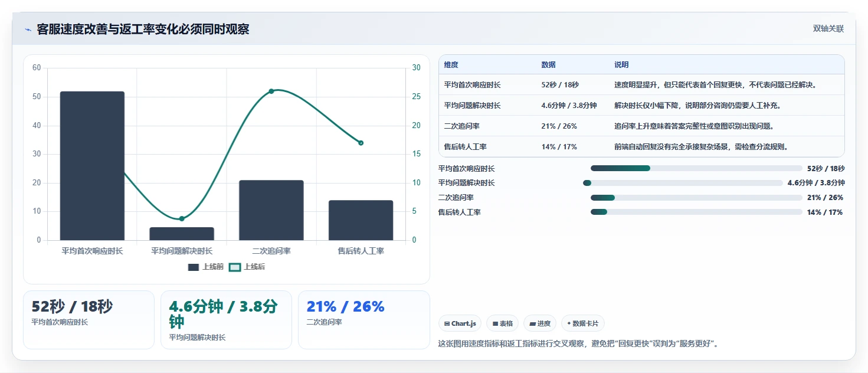The image size is (868, 373).
Task: Click the description starting 速度明显提升
Action: (x=716, y=85)
